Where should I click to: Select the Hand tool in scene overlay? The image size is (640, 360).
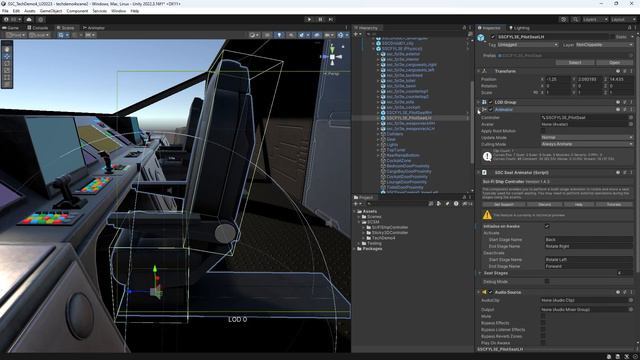[x=7, y=49]
